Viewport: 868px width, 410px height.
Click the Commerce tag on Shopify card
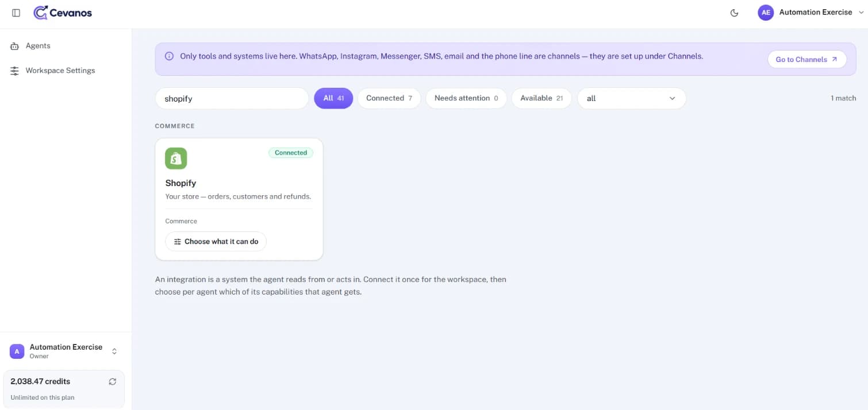tap(181, 221)
